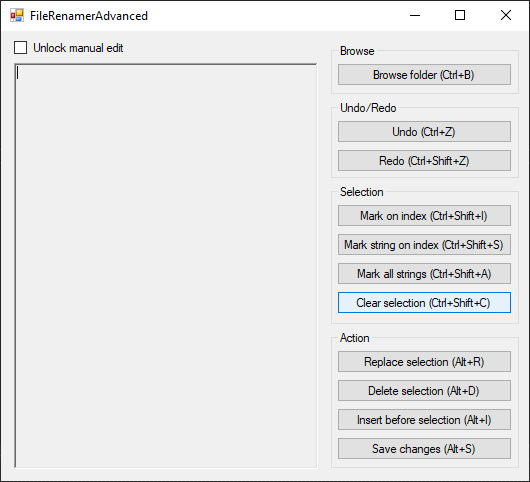The width and height of the screenshot is (530, 482).
Task: Open the Browse folder dialog button
Action: (424, 75)
